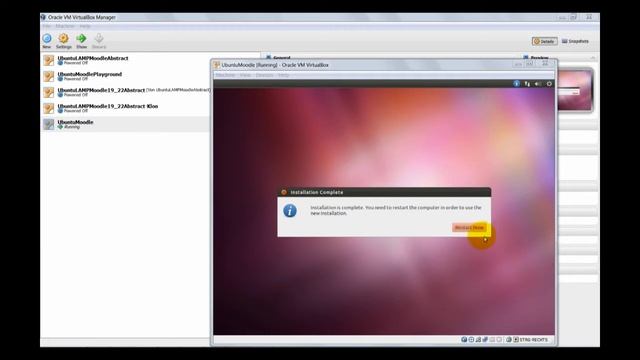Click the network indicator in Ubuntu panel

527,83
